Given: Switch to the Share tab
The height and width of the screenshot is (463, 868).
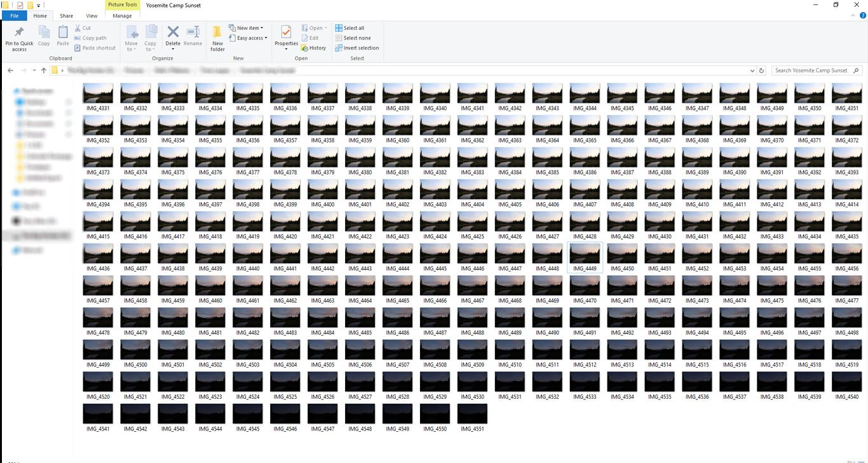Looking at the screenshot, I should click(66, 15).
